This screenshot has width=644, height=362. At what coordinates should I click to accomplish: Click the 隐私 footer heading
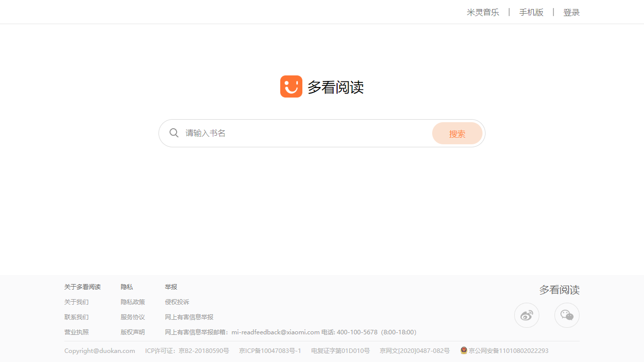(127, 287)
